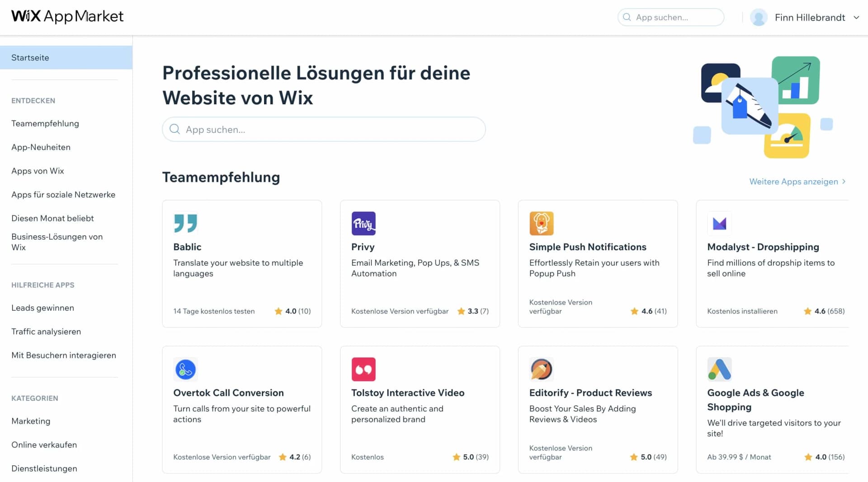Open the Modalyst Dropshipping app icon
This screenshot has width=868, height=482.
[x=719, y=223]
